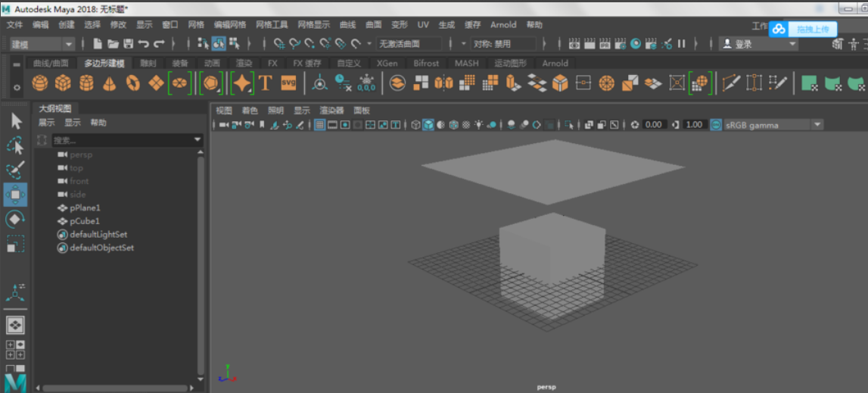This screenshot has width=868, height=393.
Task: Click the new scene file icon
Action: [98, 44]
